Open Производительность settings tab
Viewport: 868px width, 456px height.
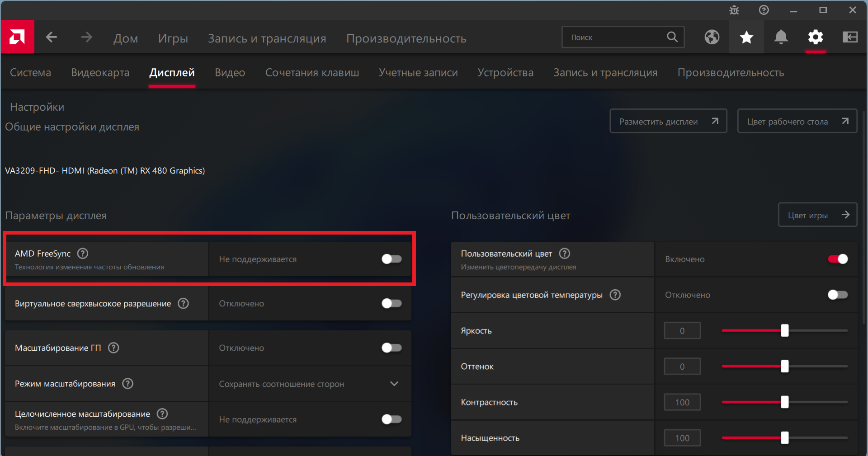(x=731, y=73)
